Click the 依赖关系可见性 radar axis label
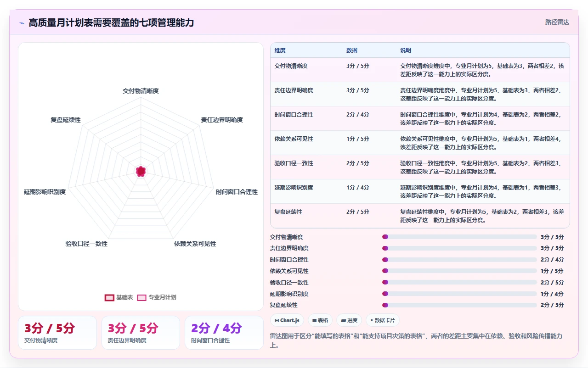This screenshot has width=588, height=368. coord(195,244)
